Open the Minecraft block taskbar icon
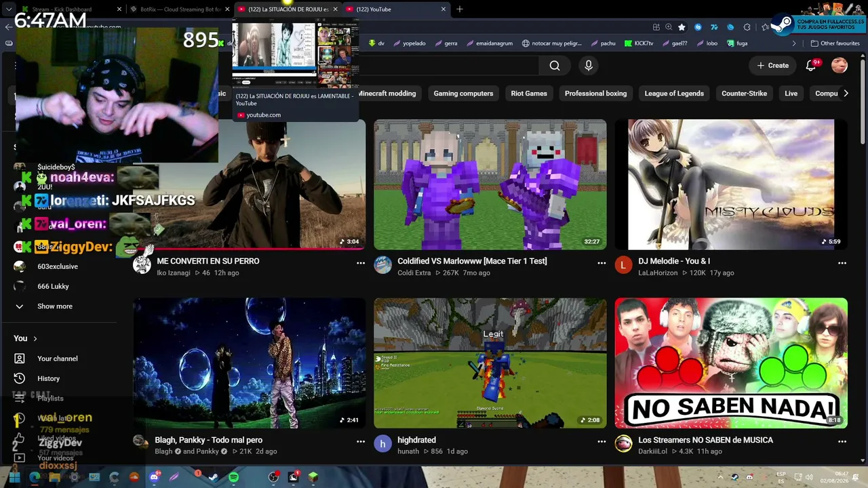 coord(313,477)
